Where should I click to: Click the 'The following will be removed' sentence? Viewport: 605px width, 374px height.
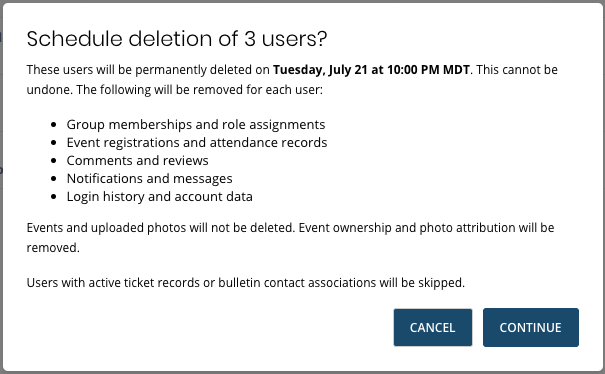coord(199,90)
